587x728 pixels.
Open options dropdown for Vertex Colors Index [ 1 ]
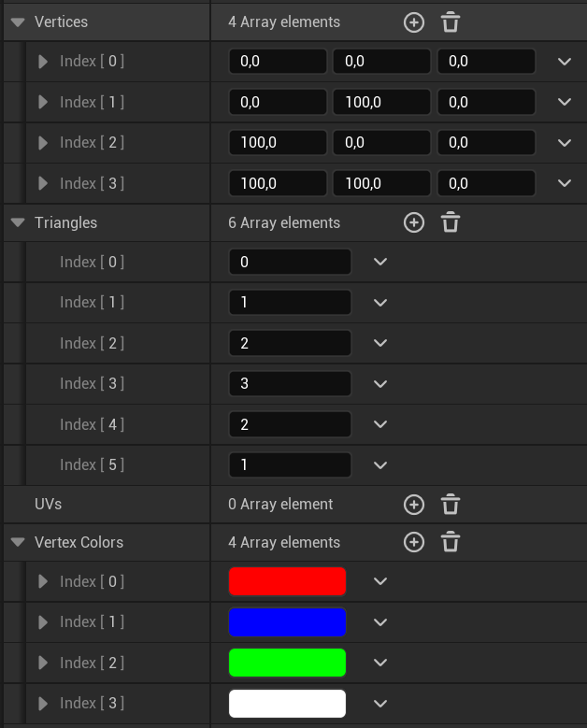tap(379, 622)
